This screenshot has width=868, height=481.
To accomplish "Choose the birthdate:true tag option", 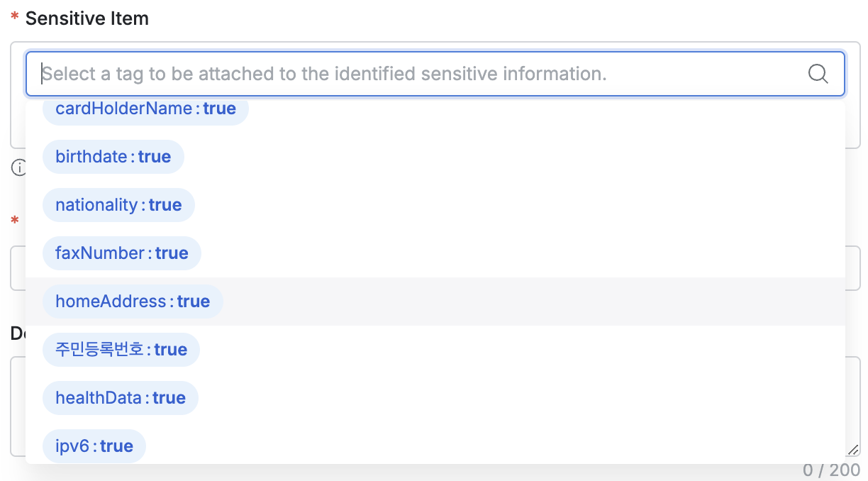I will click(x=113, y=157).
